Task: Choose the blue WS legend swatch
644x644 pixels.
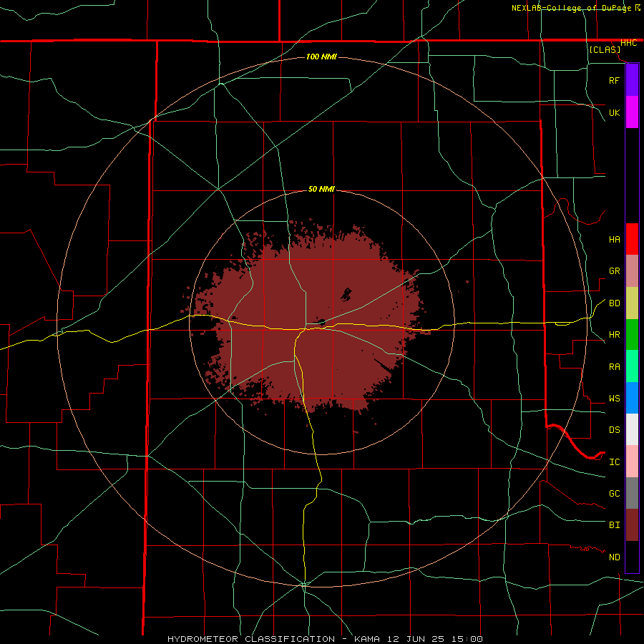Action: click(632, 398)
